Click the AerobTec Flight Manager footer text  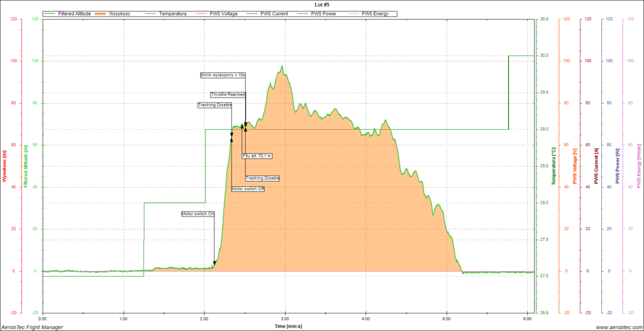tap(31, 327)
